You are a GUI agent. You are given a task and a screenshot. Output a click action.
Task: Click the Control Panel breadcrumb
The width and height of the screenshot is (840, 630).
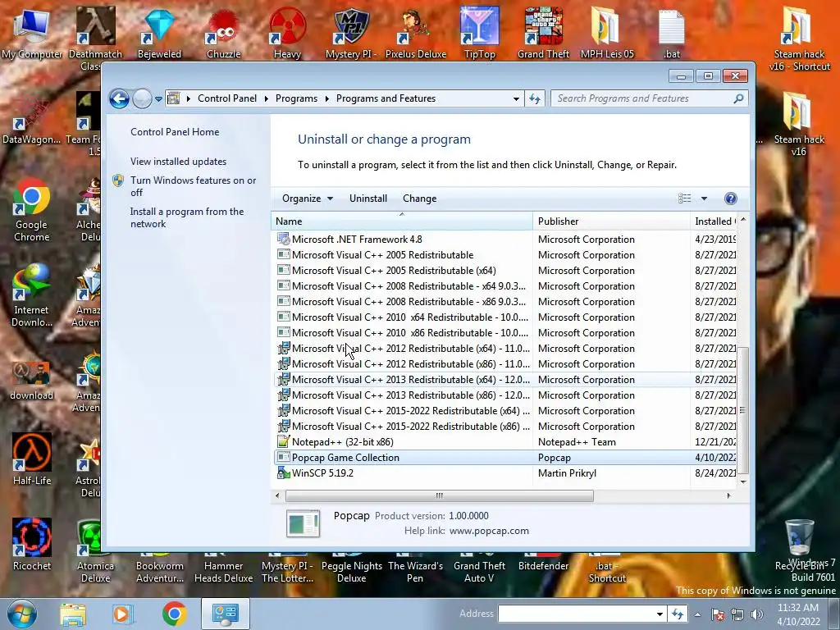click(x=227, y=98)
